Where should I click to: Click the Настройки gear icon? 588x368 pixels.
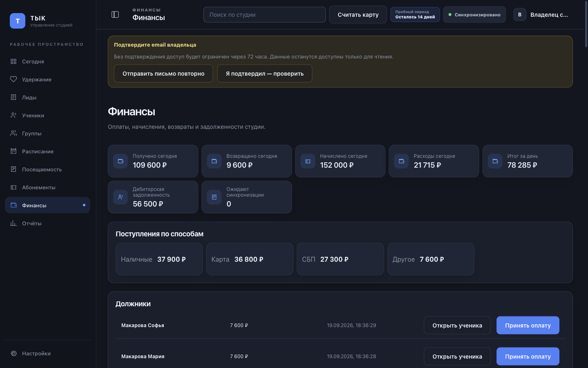pos(13,353)
